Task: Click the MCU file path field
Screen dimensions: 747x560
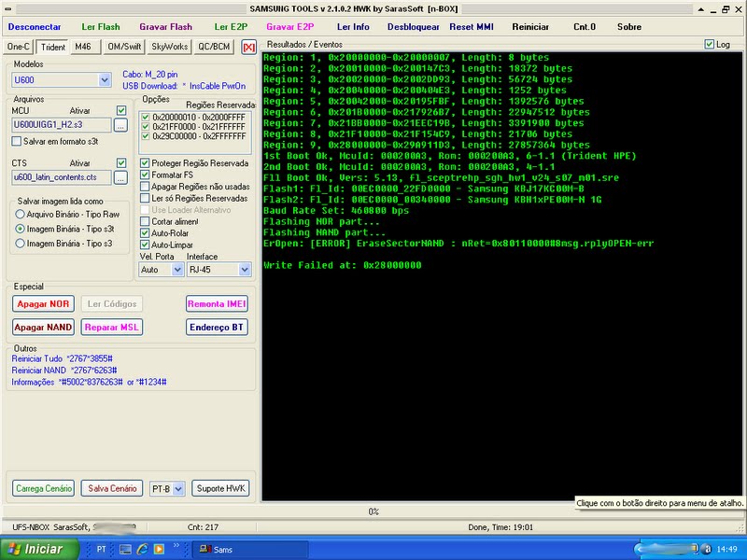Action: coord(62,125)
